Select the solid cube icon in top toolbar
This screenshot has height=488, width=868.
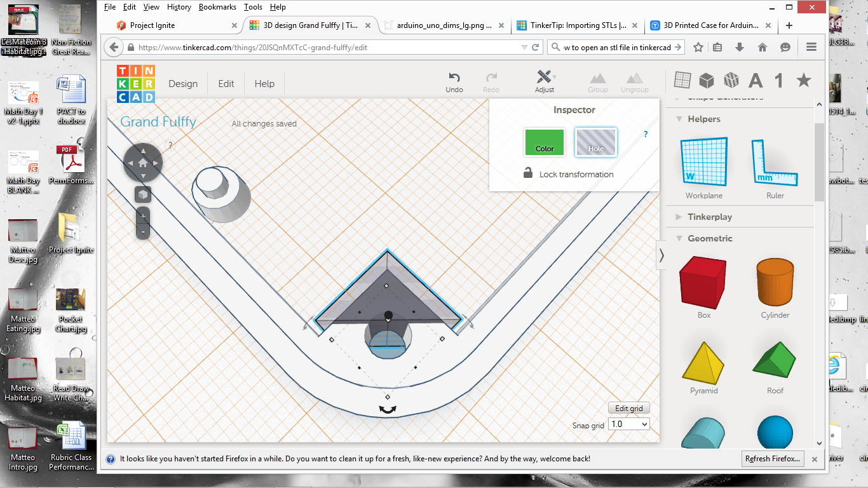(706, 80)
